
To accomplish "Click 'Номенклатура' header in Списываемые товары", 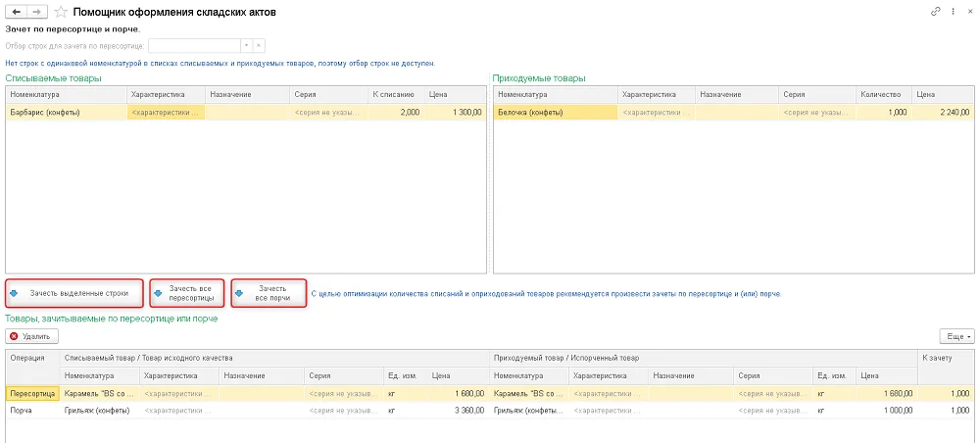I will coord(67,94).
